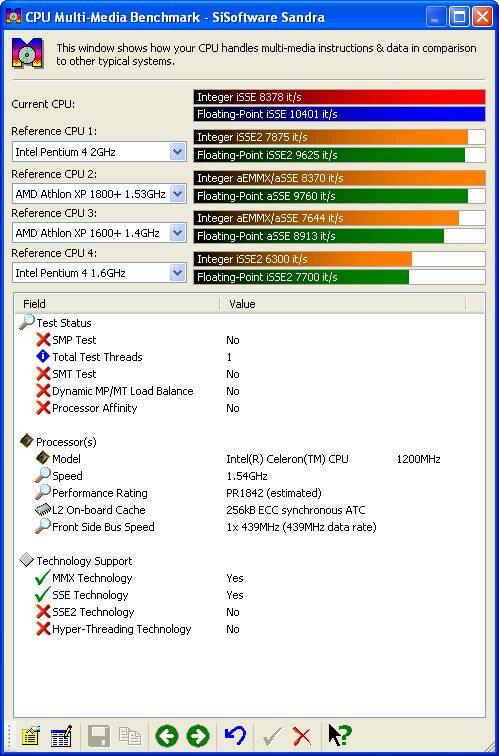Expand Reference CPU 4 Pentium 4 1.6GHz dropdown

tap(177, 273)
